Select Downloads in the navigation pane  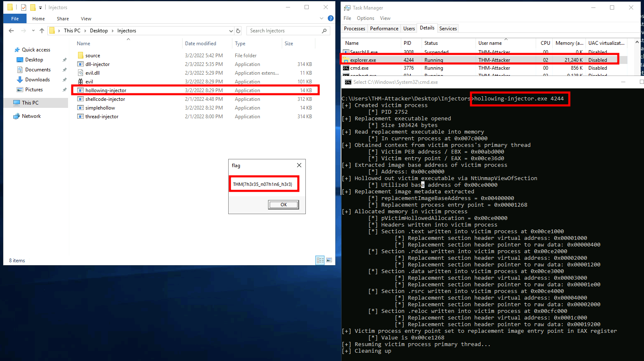(x=37, y=80)
